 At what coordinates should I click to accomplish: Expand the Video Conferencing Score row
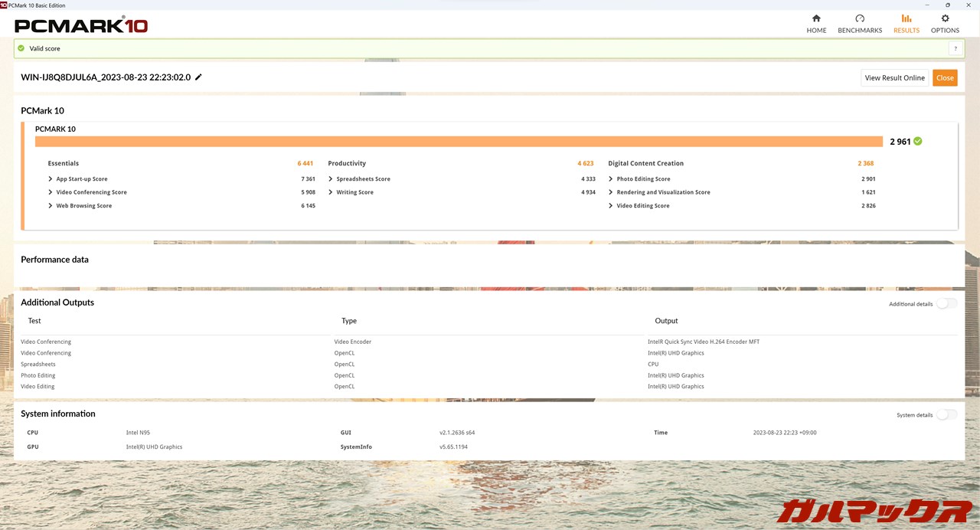pos(51,192)
